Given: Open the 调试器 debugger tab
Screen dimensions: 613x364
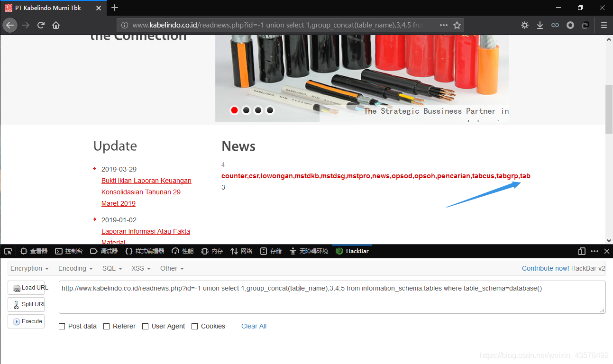Looking at the screenshot, I should point(104,251).
